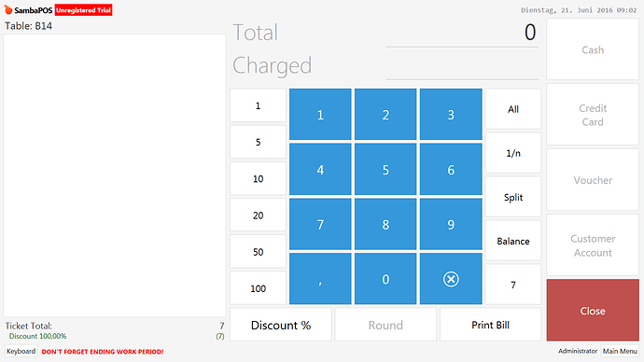Tap blue keypad digit 5
Image resolution: width=644 pixels, height=362 pixels.
[385, 169]
